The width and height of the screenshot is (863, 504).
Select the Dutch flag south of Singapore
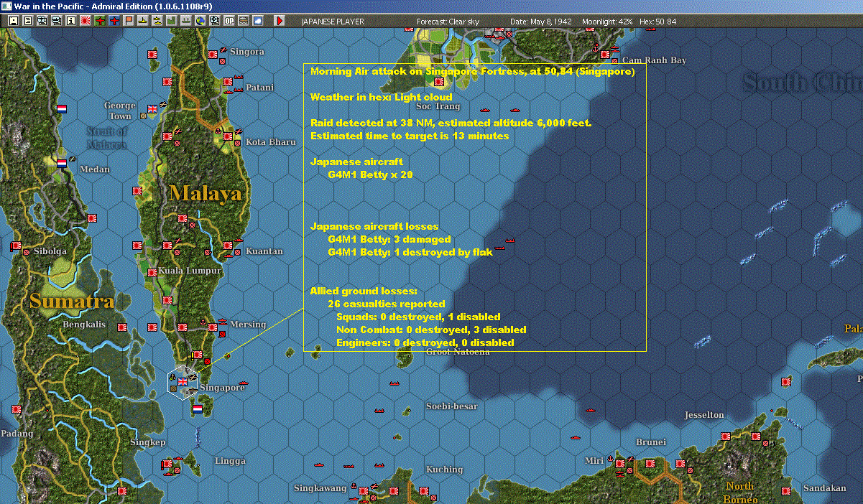click(x=198, y=409)
